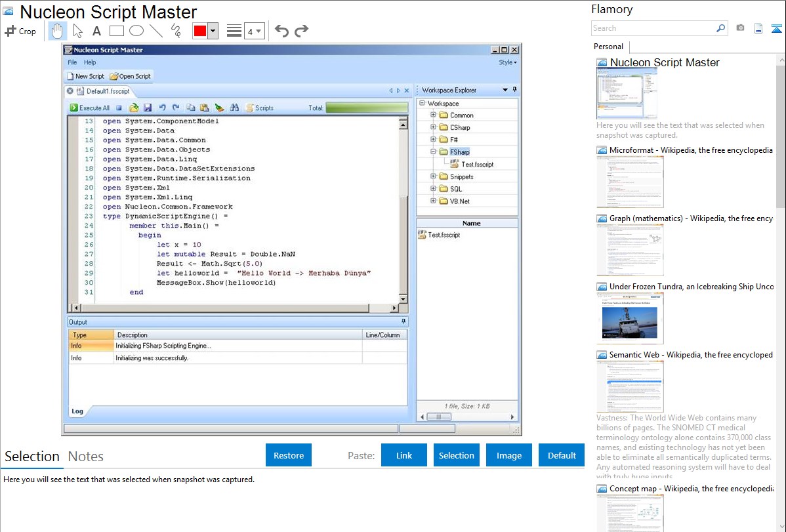Expand the CSharp folder node

[433, 127]
